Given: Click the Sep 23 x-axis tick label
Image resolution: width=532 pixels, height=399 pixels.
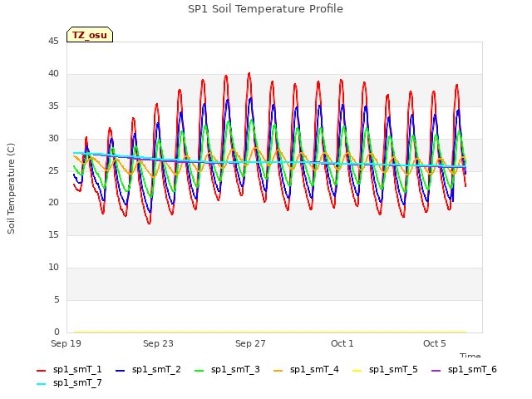Looking at the screenshot, I should [158, 343].
